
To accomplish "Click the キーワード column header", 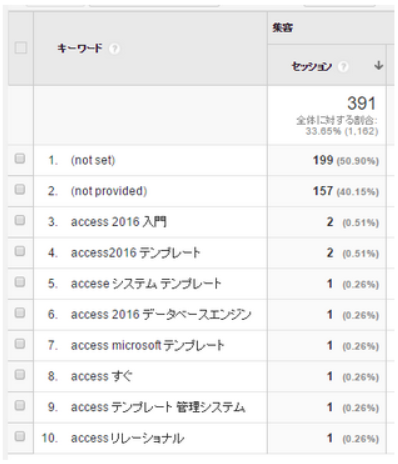I will click(x=80, y=48).
